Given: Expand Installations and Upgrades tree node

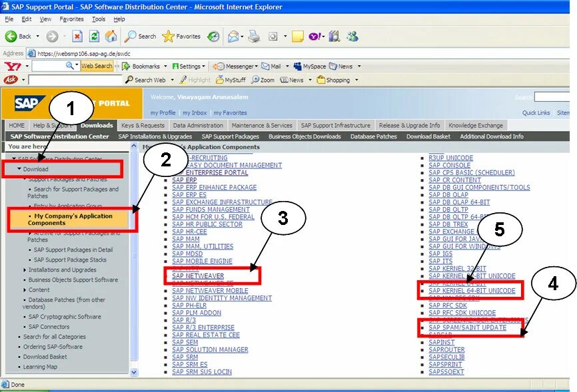Looking at the screenshot, I should [25, 270].
